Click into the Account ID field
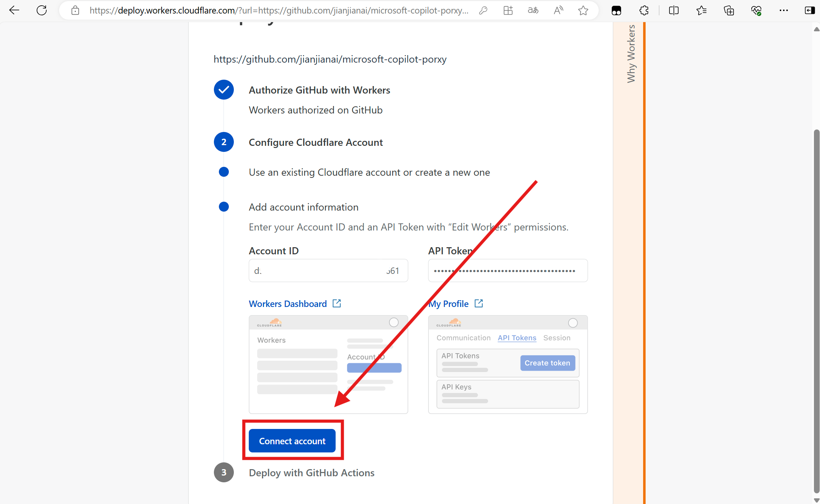820x504 pixels. click(x=328, y=271)
